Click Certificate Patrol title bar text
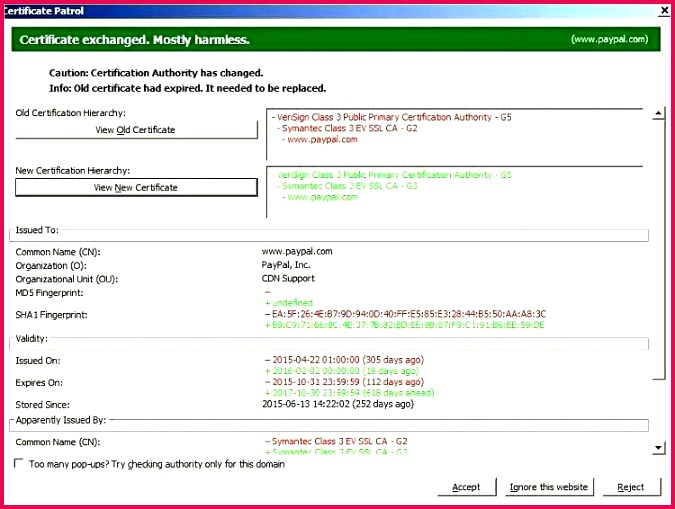The width and height of the screenshot is (675, 509). click(x=43, y=11)
